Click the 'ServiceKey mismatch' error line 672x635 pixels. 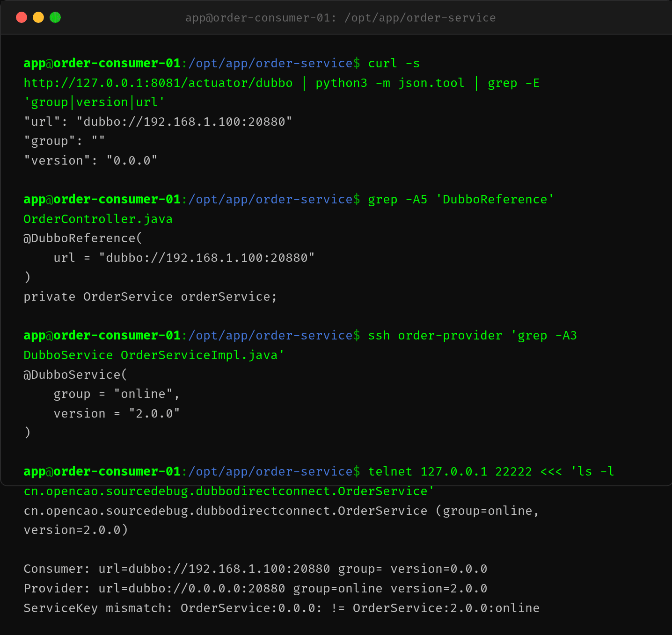[282, 608]
